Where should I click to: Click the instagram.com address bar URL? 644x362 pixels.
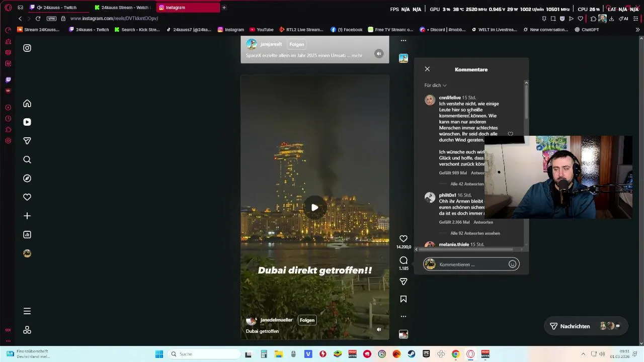point(114,19)
